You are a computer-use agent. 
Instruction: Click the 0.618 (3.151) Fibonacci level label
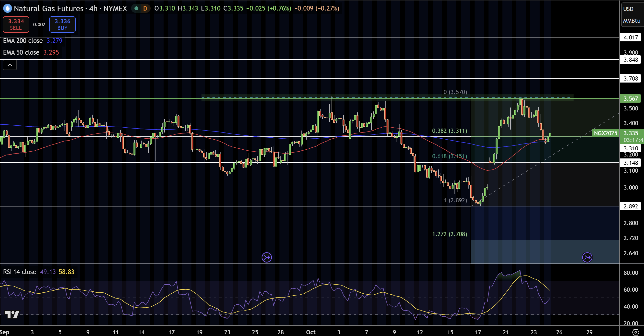pyautogui.click(x=449, y=156)
